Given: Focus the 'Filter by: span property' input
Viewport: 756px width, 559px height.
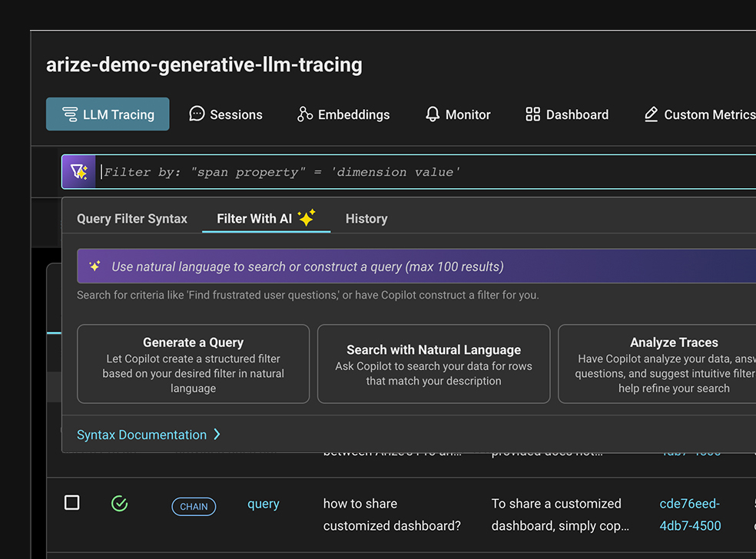Looking at the screenshot, I should (x=423, y=172).
